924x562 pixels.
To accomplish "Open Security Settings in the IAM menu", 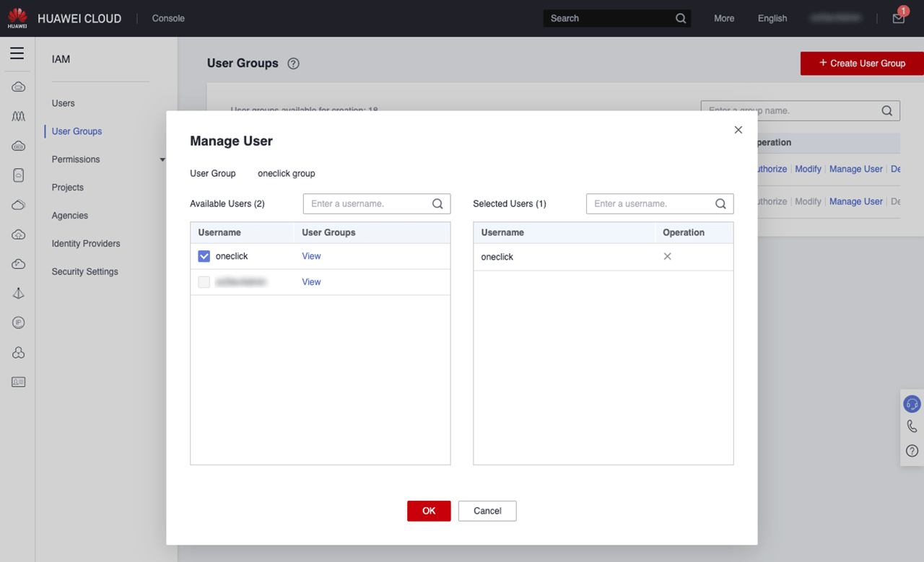I will click(84, 272).
